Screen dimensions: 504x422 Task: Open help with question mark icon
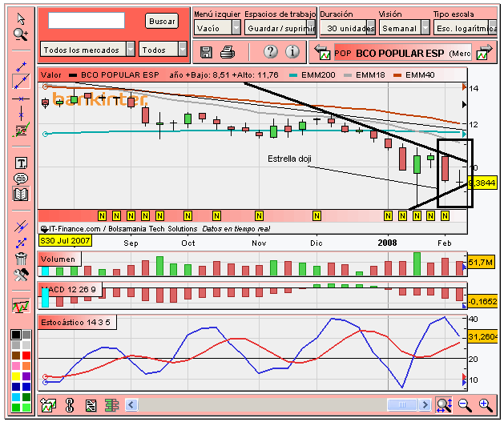271,51
